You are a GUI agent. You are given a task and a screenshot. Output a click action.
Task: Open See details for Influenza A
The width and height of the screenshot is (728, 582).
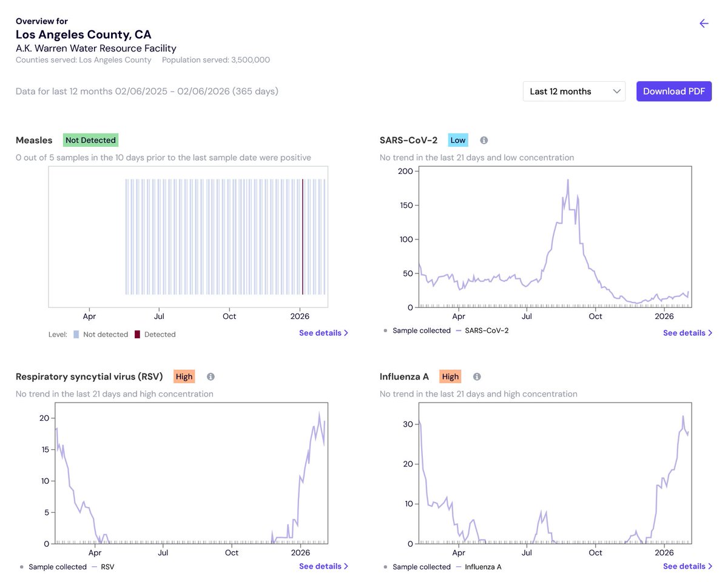tap(687, 566)
